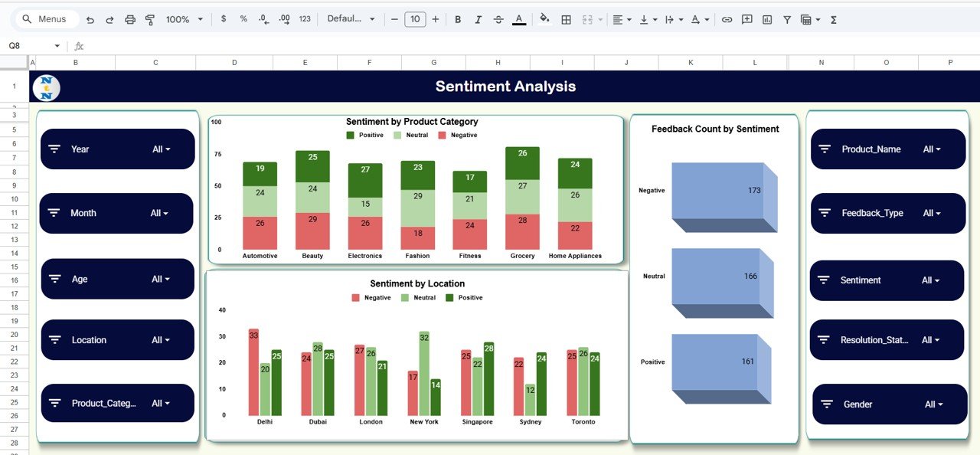
Task: Open the number format 123 menu
Action: [304, 18]
